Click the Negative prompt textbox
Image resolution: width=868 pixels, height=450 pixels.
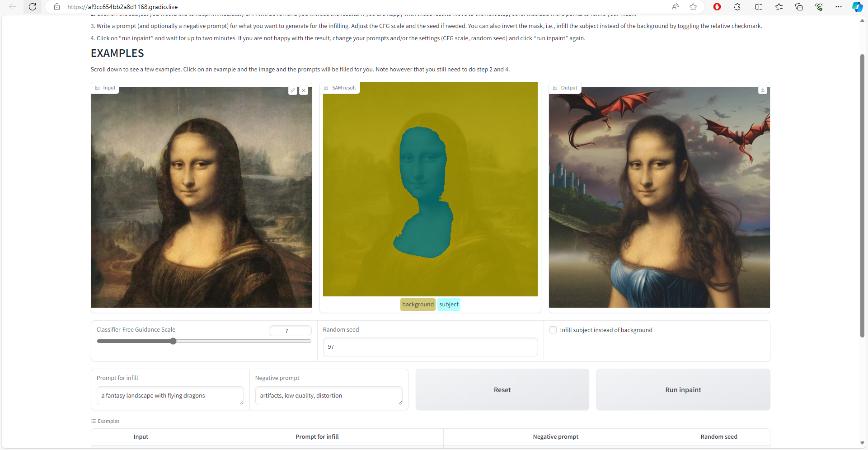(328, 396)
